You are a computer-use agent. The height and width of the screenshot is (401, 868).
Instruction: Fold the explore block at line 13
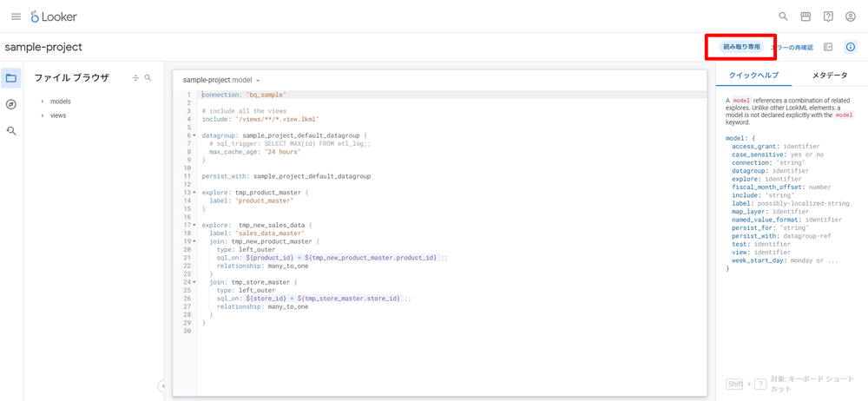coord(194,192)
